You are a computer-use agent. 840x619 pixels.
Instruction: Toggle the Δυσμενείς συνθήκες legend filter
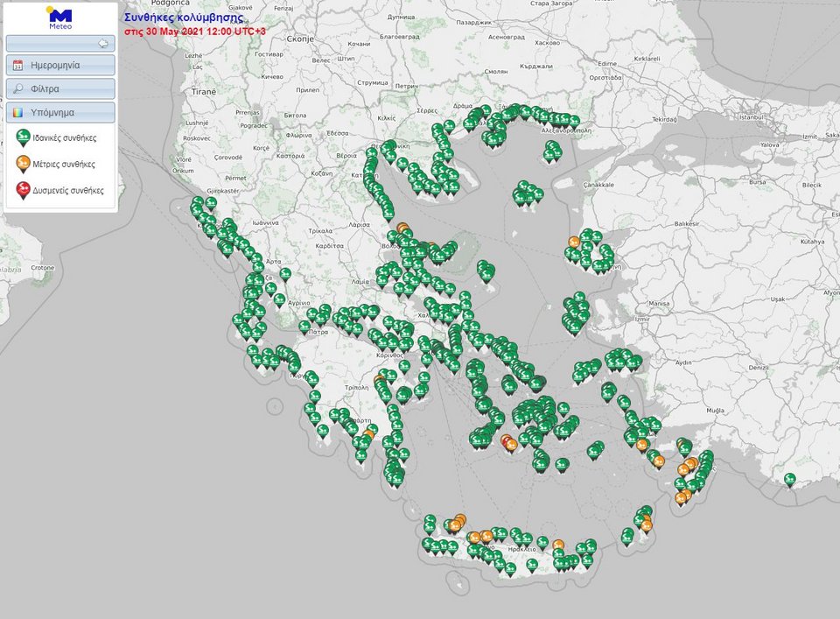coord(59,189)
